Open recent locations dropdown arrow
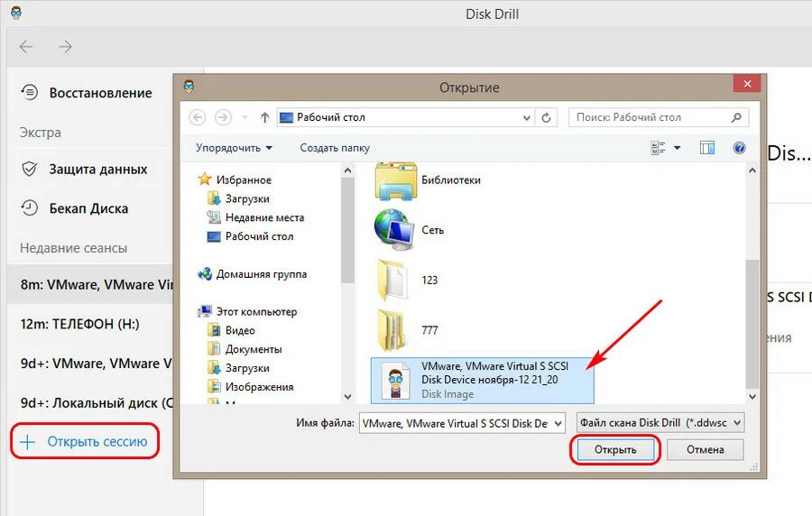The width and height of the screenshot is (812, 516). pyautogui.click(x=245, y=117)
